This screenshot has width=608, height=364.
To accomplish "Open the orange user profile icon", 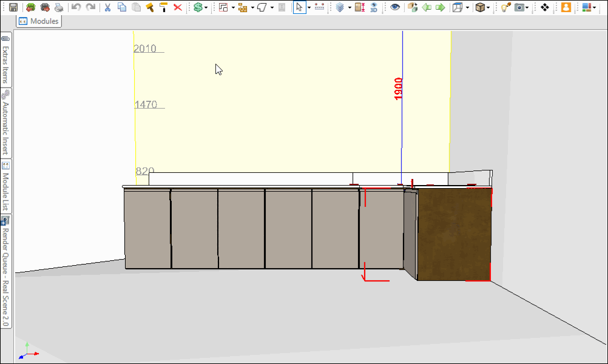I will coord(566,7).
